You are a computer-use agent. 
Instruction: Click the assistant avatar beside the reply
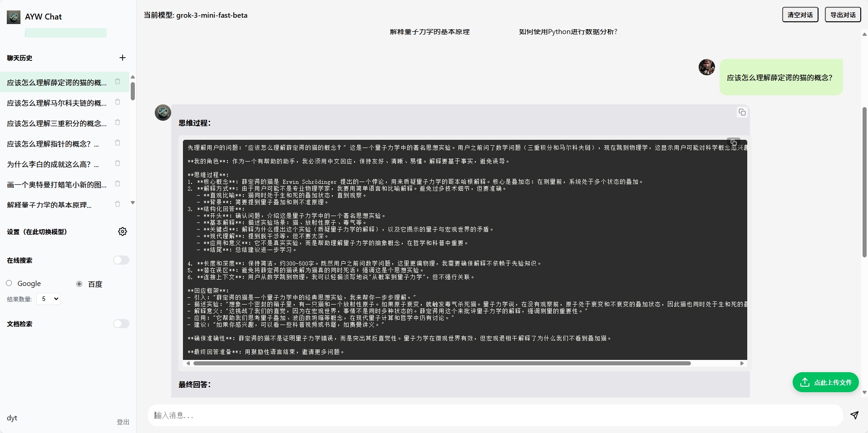163,113
